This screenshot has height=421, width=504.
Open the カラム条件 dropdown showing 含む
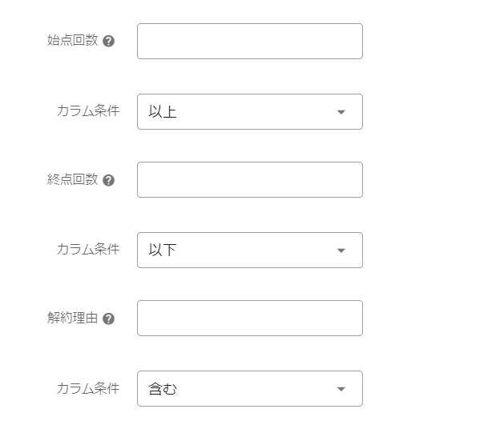(x=249, y=389)
